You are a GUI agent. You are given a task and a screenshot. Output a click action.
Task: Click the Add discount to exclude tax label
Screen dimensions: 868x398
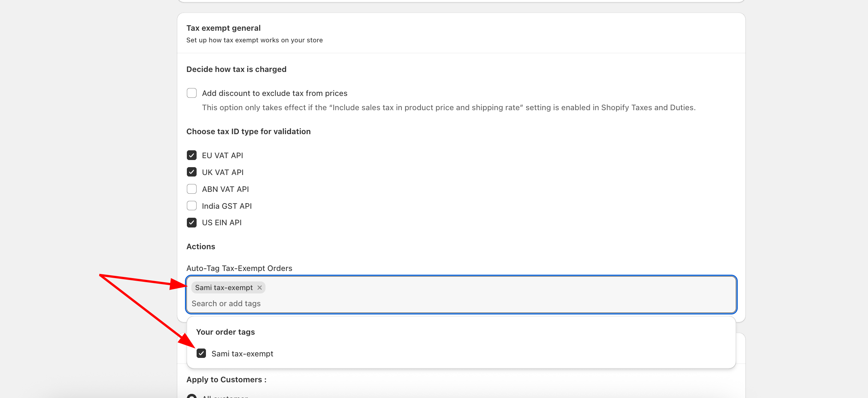[274, 93]
